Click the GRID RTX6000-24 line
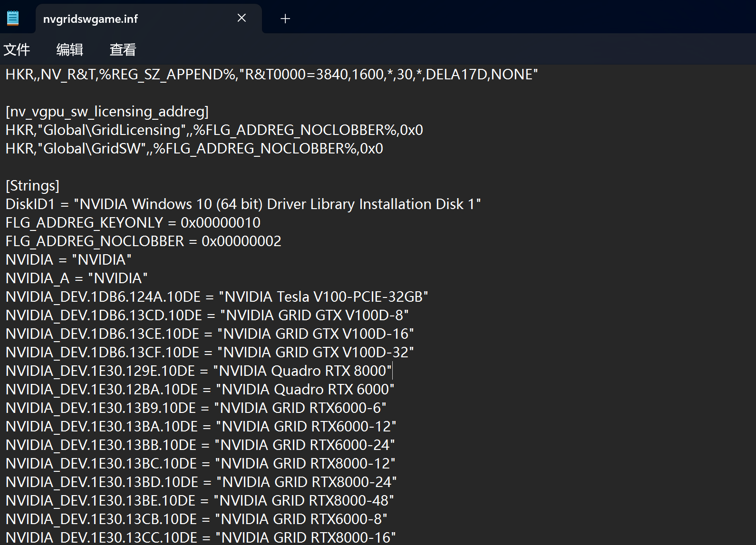Viewport: 756px width, 545px height. 200,445
